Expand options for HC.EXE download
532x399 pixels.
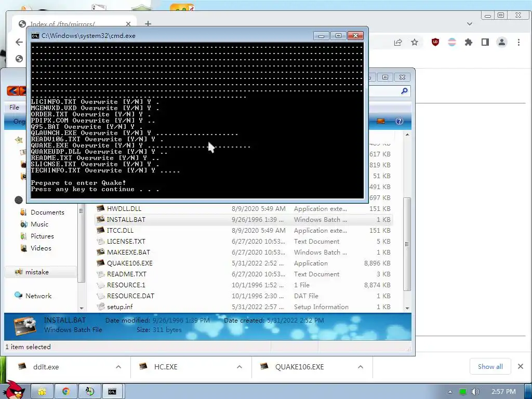(239, 367)
